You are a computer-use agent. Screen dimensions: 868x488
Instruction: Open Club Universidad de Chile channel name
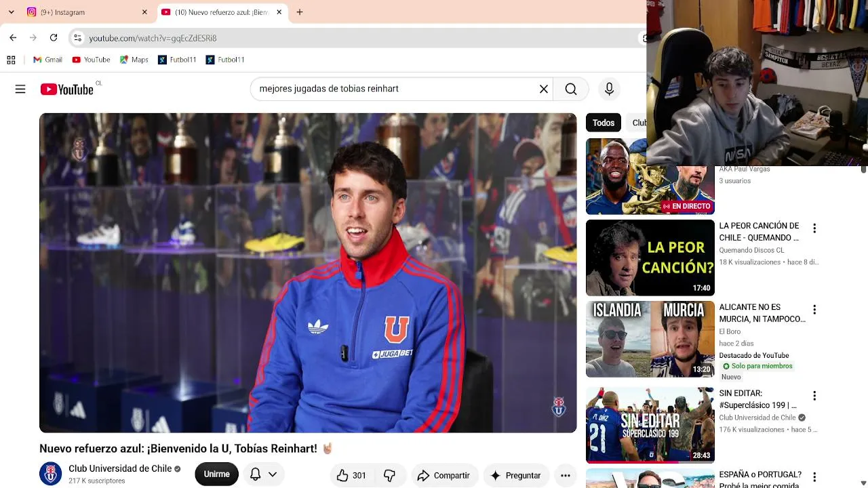(x=120, y=468)
